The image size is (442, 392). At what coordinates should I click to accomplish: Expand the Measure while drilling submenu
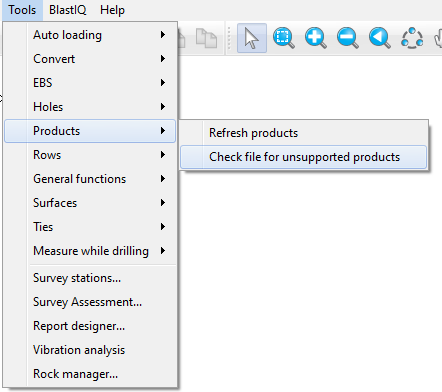pyautogui.click(x=90, y=251)
